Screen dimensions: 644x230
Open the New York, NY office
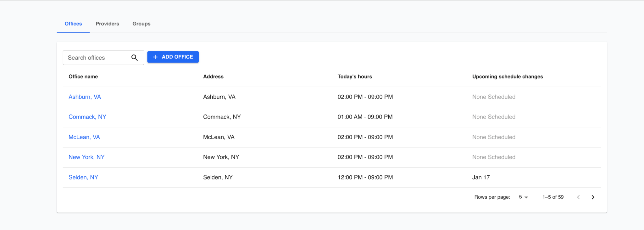point(86,157)
